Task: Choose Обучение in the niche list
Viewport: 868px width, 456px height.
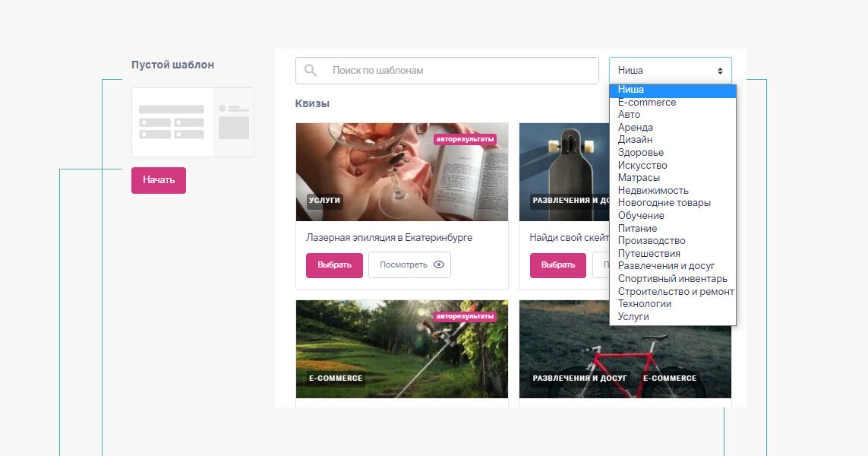Action: click(x=673, y=216)
